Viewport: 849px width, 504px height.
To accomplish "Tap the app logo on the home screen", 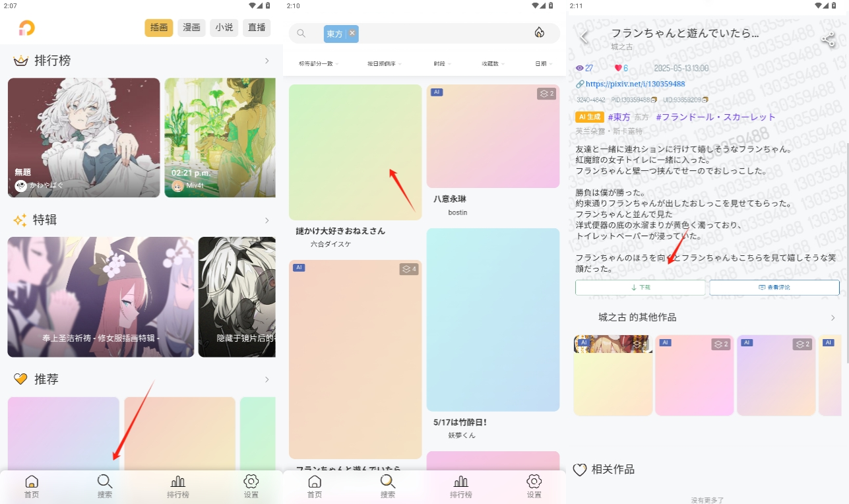I will pyautogui.click(x=26, y=28).
